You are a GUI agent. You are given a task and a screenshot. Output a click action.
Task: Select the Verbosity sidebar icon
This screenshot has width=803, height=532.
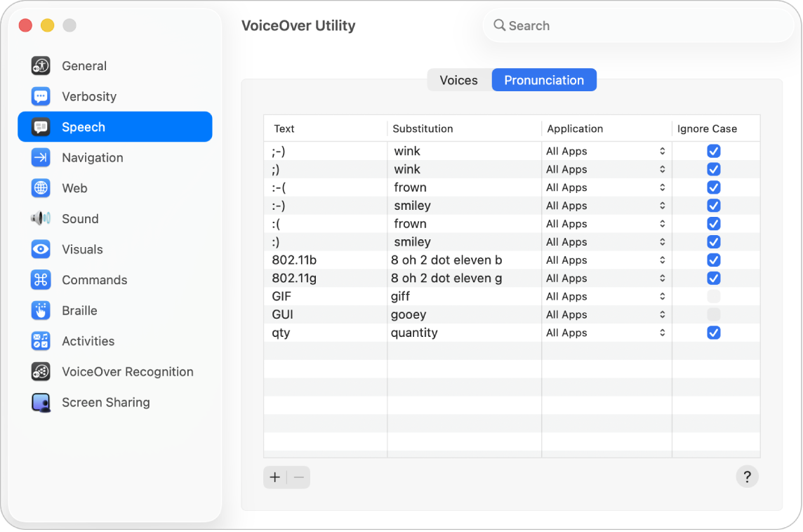40,96
